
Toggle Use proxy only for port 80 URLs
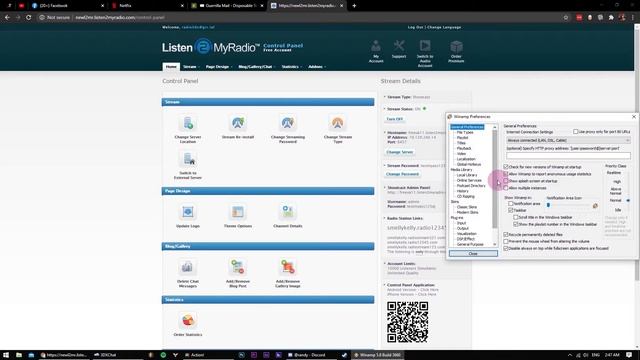click(576, 132)
